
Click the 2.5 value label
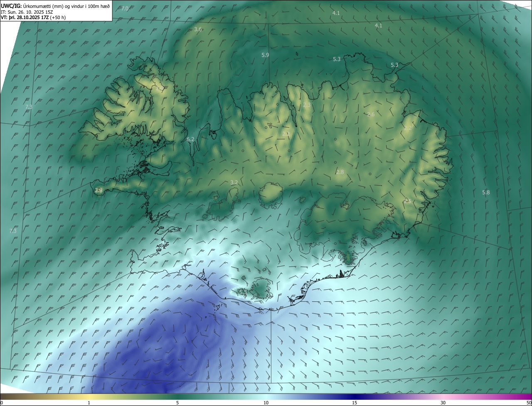pyautogui.click(x=407, y=201)
